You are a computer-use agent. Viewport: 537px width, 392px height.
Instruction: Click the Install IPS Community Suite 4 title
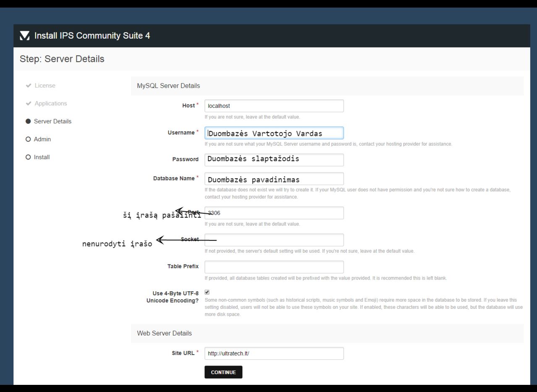(92, 36)
